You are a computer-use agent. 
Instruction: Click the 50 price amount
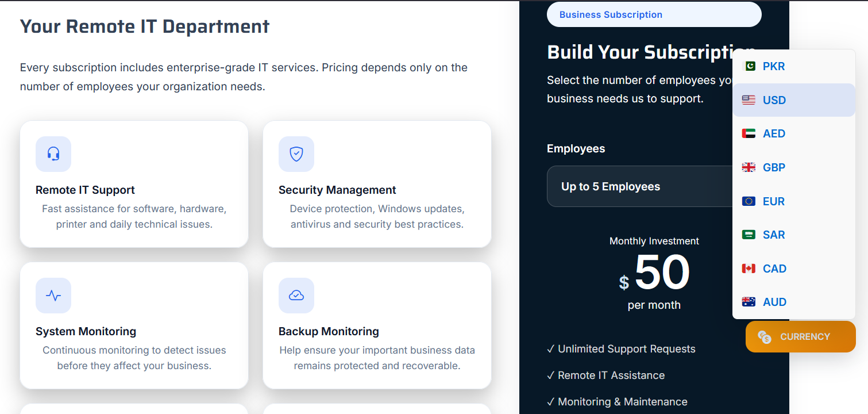tap(662, 273)
